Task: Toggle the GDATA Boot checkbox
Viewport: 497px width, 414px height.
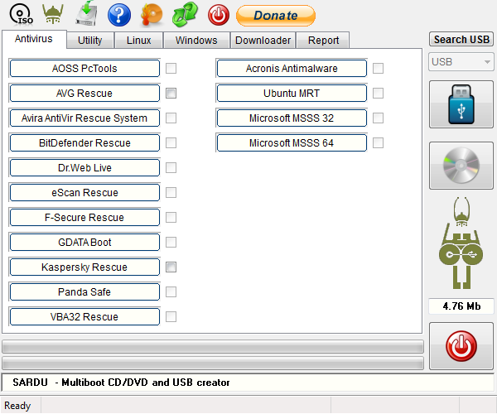Action: pyautogui.click(x=171, y=242)
